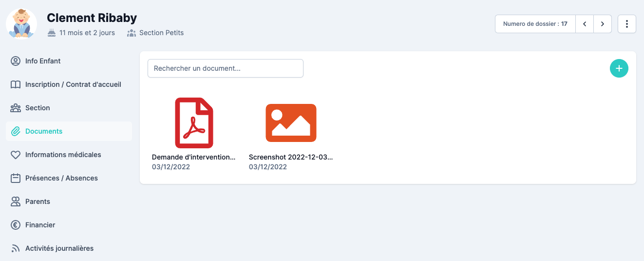This screenshot has height=261, width=644.
Task: Click the heart icon for Informations médicales
Action: tap(16, 155)
